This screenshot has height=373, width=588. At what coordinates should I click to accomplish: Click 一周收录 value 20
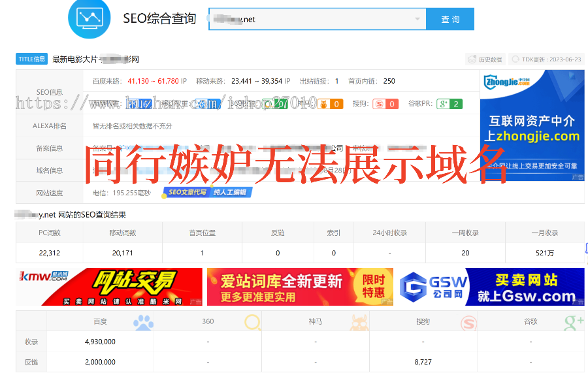465,253
